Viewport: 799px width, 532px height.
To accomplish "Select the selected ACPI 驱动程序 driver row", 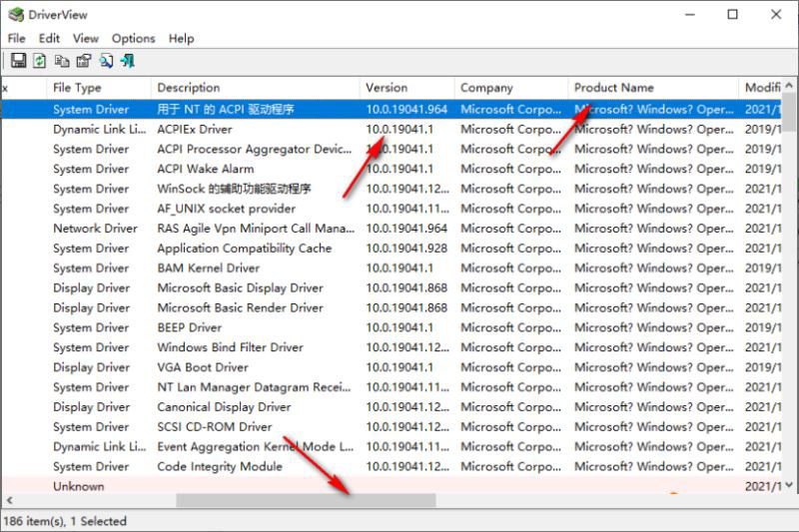I will click(x=392, y=110).
